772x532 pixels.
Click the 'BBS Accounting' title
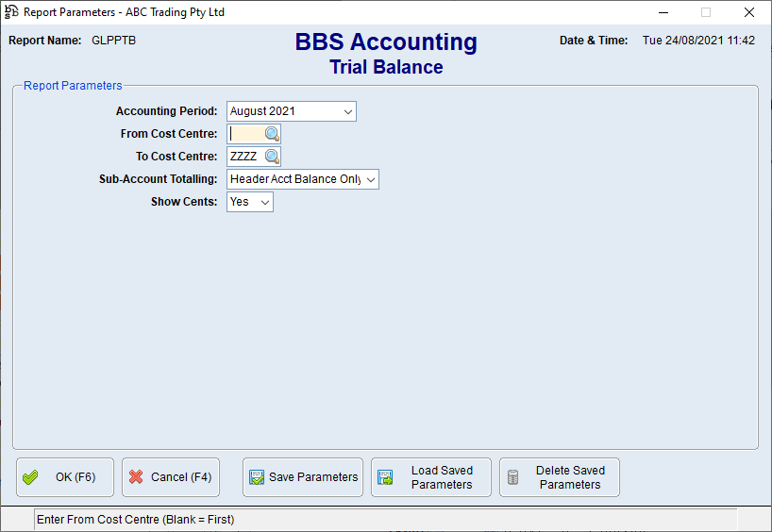(387, 42)
